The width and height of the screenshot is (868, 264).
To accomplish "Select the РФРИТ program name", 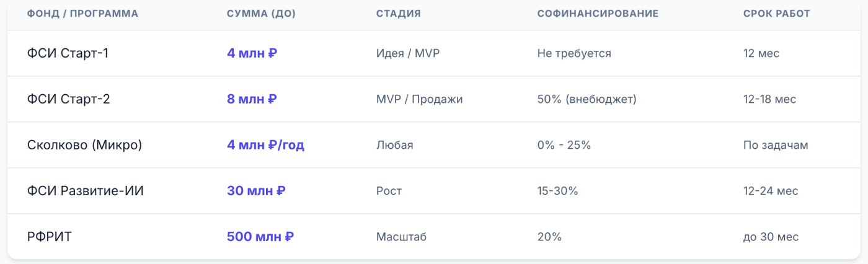I will click(x=50, y=237).
